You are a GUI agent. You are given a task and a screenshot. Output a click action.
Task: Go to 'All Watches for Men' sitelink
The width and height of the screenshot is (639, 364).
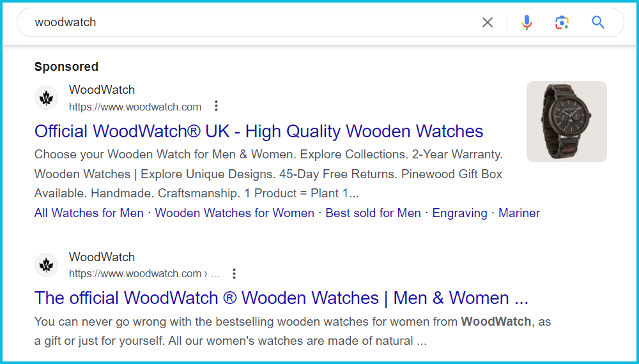click(89, 213)
